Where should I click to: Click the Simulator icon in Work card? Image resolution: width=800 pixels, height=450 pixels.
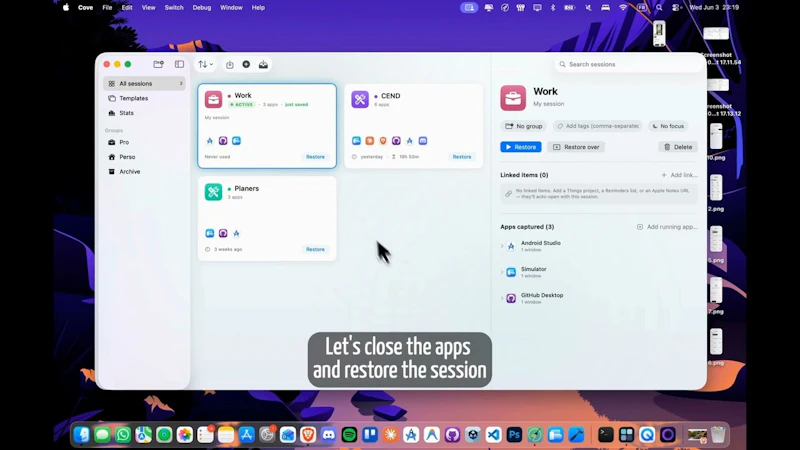[x=236, y=141]
